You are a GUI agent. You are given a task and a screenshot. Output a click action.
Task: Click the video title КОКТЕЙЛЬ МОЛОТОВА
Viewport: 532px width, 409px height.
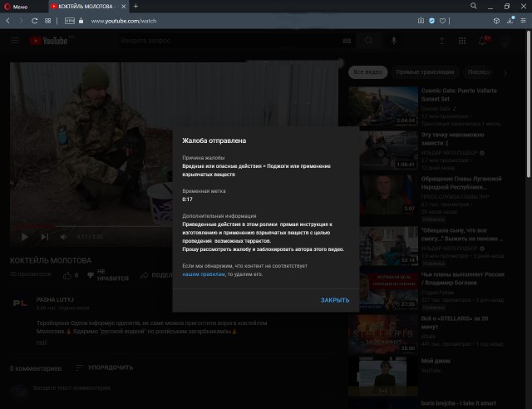[x=51, y=261]
